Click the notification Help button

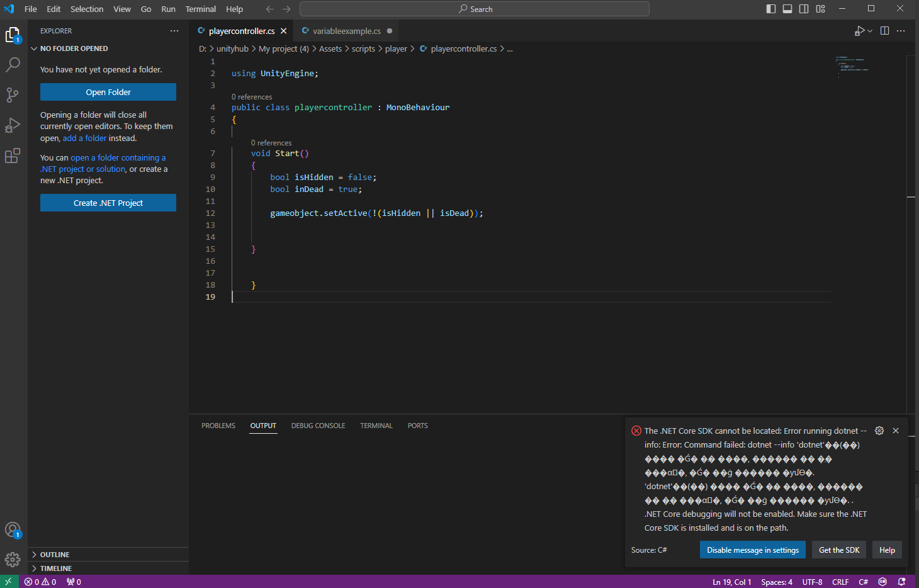pos(887,550)
